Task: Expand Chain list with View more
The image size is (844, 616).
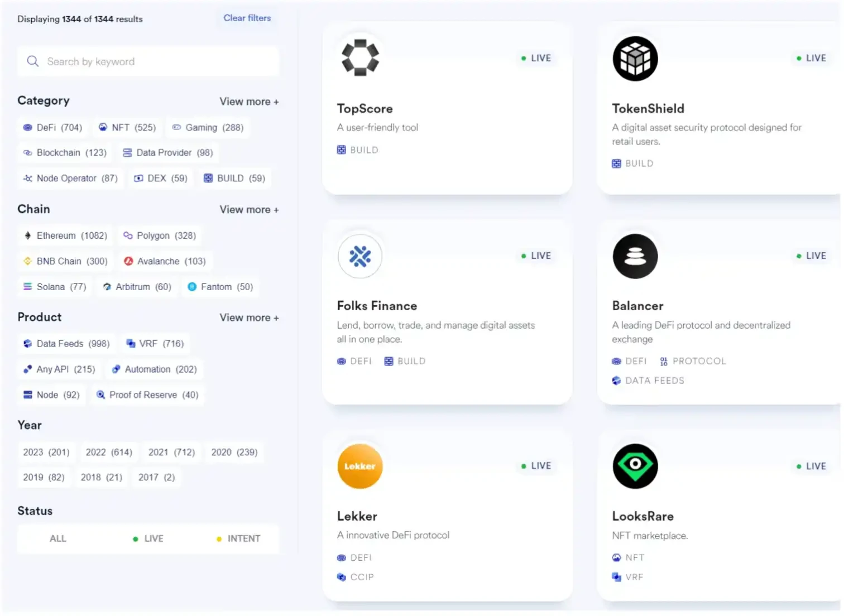Action: 249,210
